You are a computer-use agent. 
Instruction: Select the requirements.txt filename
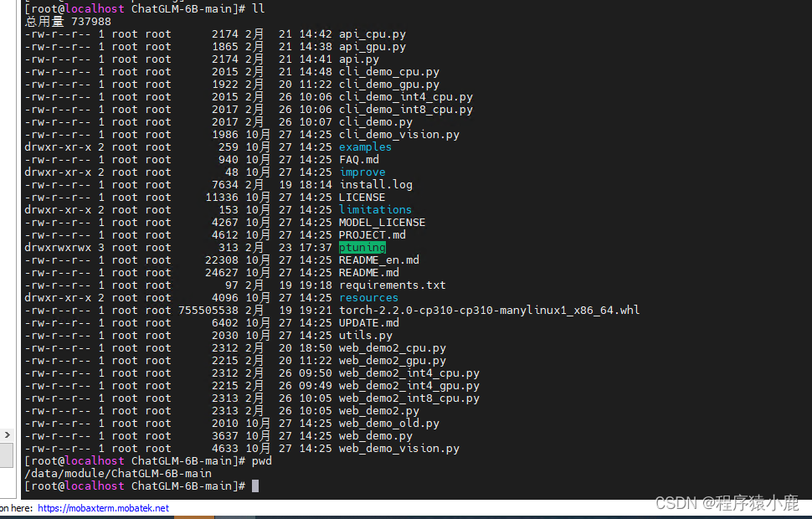pos(392,285)
